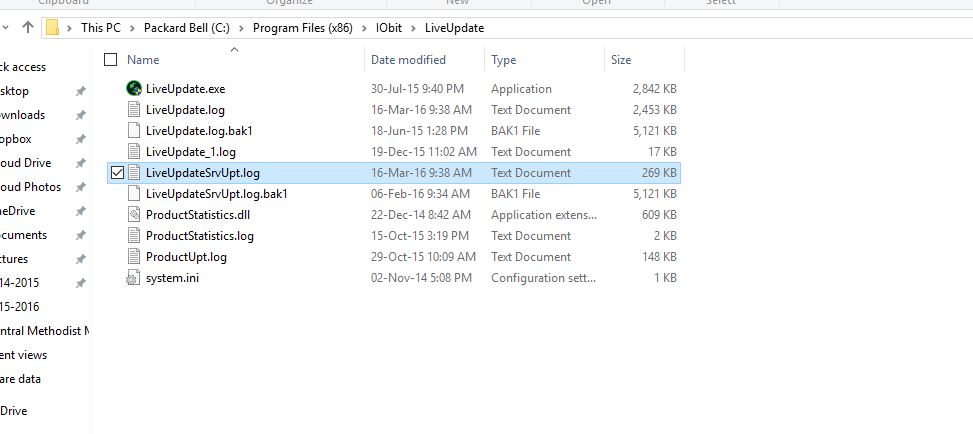The image size is (973, 434).
Task: Select the ProductStatistics.log file name
Action: point(200,236)
